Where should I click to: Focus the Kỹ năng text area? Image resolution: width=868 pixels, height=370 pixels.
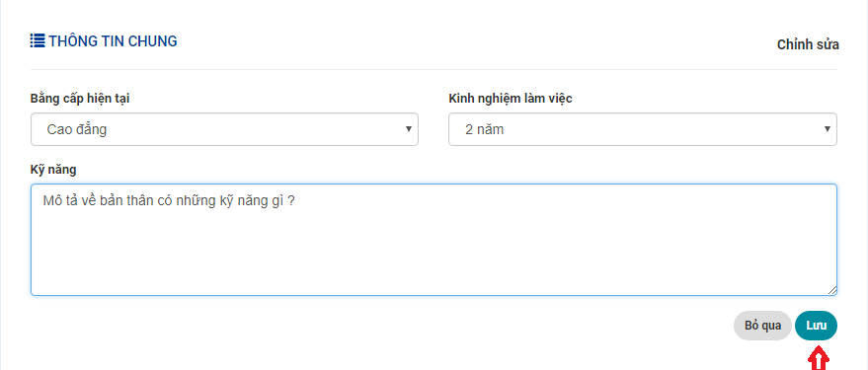[x=434, y=240]
